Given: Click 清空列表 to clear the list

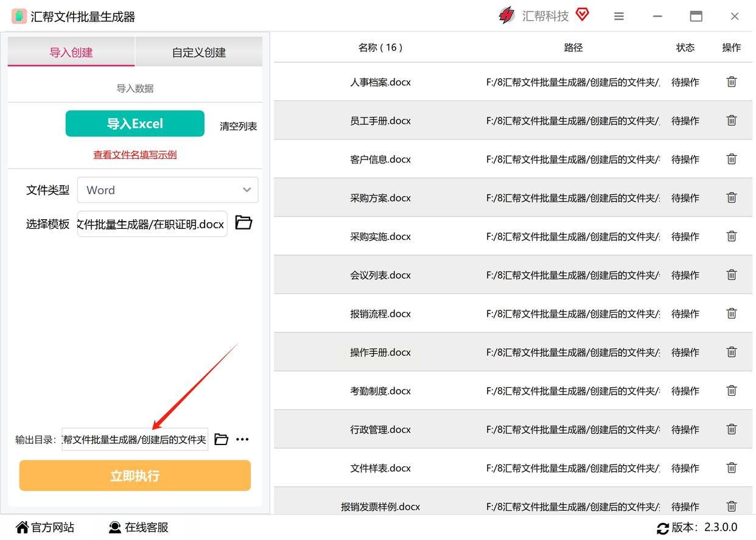Looking at the screenshot, I should pos(239,126).
